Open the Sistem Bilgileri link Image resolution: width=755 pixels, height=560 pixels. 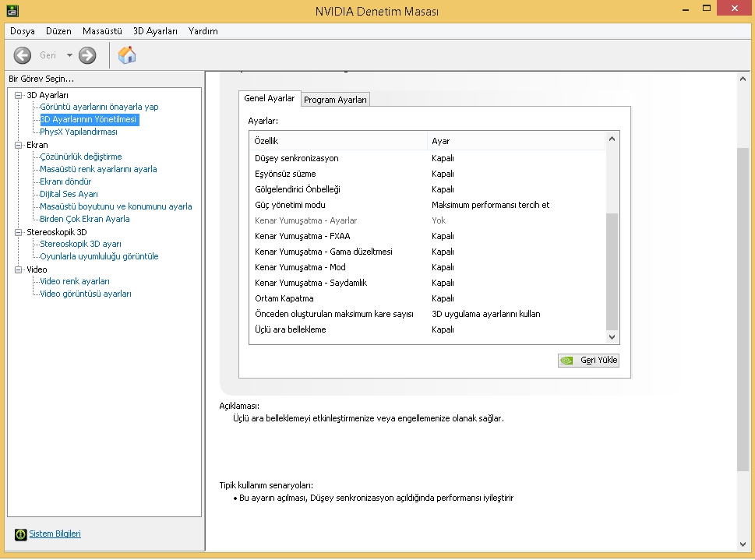(55, 534)
